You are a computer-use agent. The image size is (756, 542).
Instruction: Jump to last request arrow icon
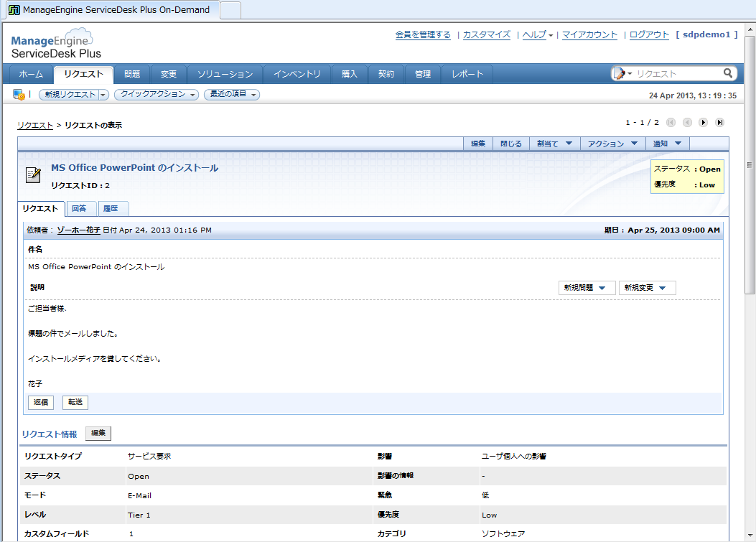click(x=719, y=123)
